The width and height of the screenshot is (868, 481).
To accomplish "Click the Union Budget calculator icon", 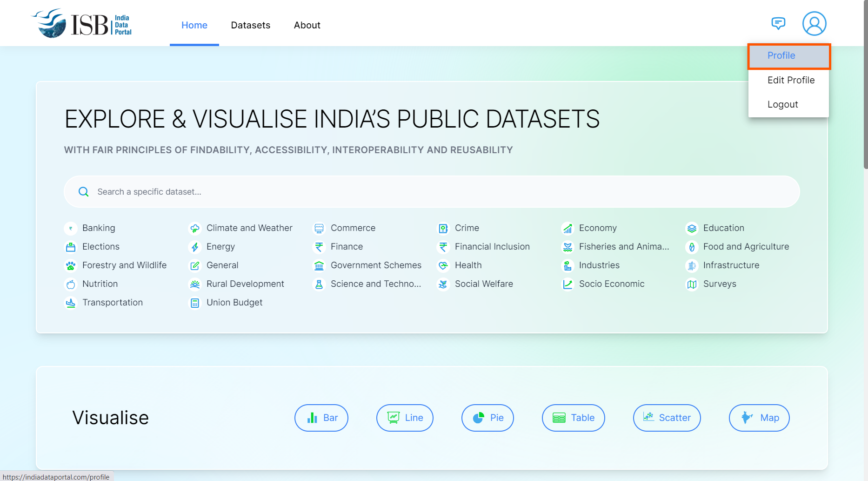I will tap(195, 303).
